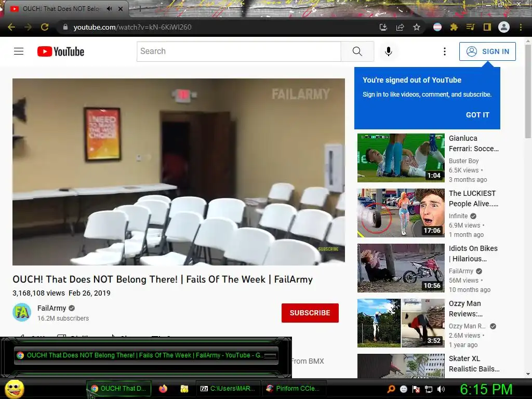Screen dimensions: 532x399
Task: Select the Chrome 'OUCH! That D...' taskbar button
Action: (119, 389)
